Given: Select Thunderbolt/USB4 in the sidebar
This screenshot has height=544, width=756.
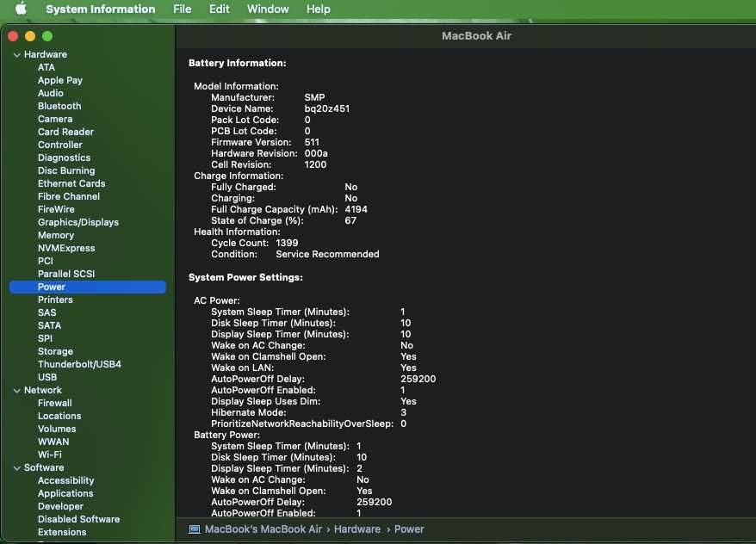Looking at the screenshot, I should [x=79, y=364].
